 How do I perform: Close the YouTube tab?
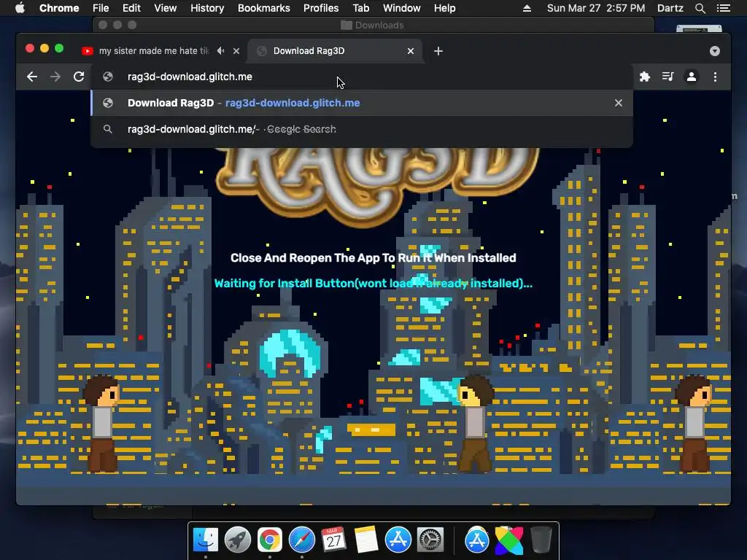(236, 51)
